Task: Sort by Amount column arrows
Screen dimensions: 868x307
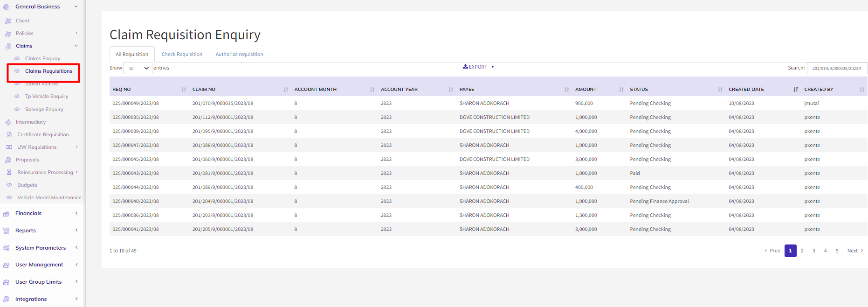Action: point(621,89)
